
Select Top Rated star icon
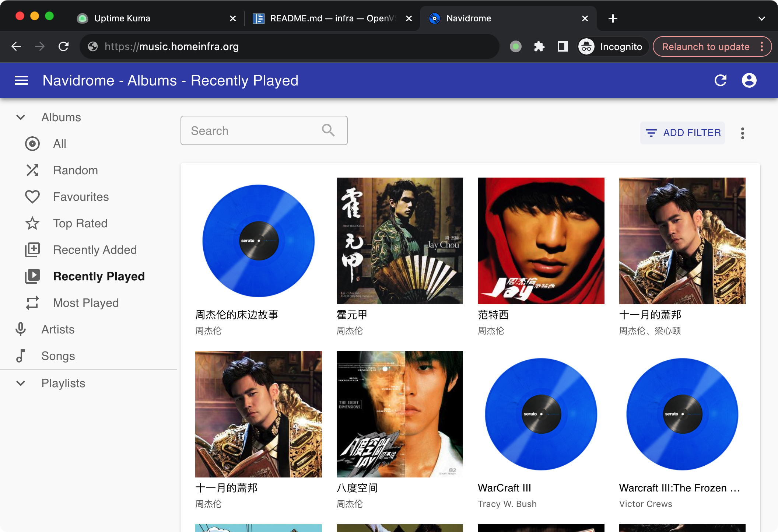(x=32, y=223)
